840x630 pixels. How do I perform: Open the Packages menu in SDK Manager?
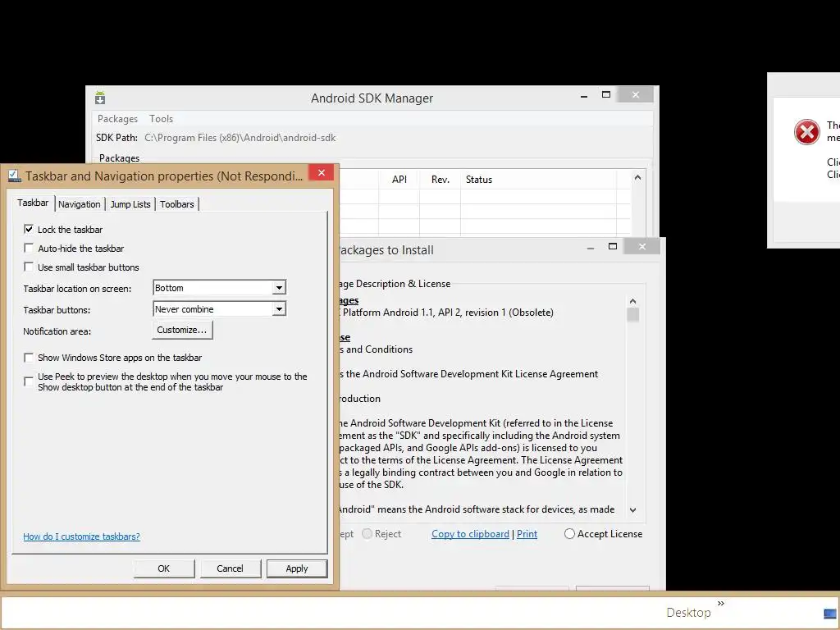(x=117, y=119)
